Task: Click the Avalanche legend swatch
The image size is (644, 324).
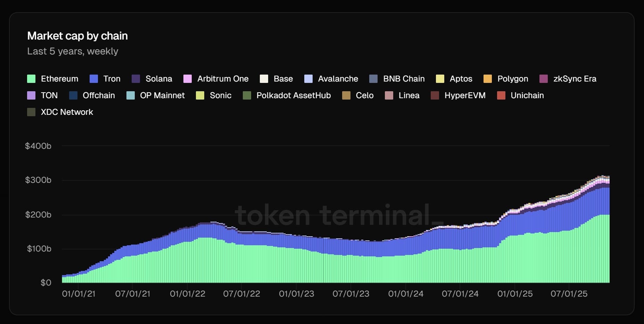Action: pos(308,79)
